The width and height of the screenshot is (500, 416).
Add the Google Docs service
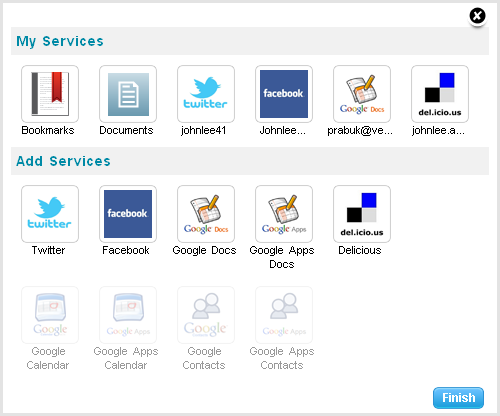click(x=206, y=214)
